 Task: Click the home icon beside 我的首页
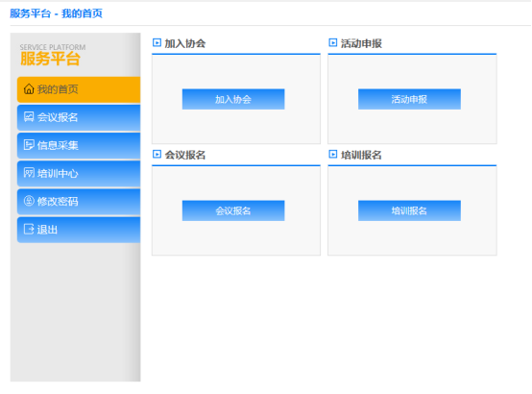(x=29, y=89)
